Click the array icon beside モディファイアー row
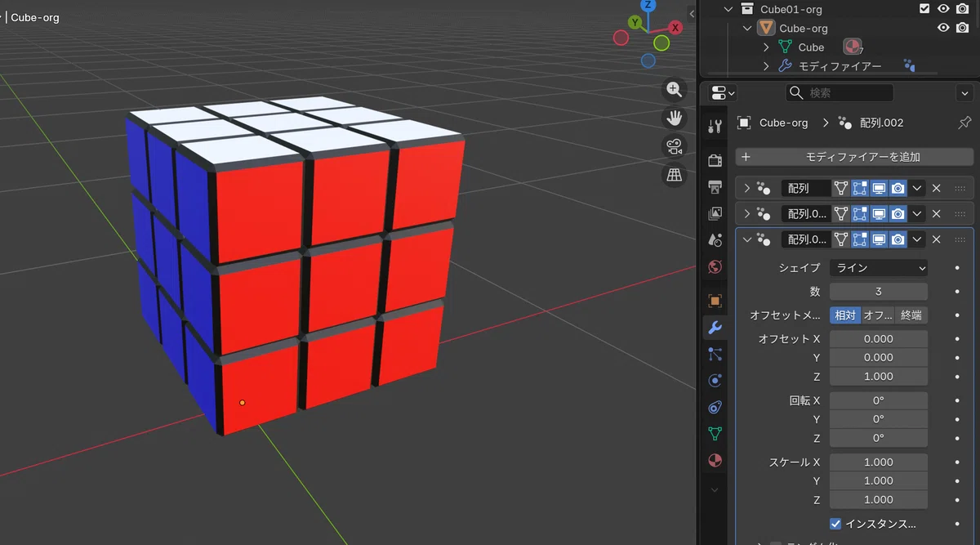 (909, 65)
